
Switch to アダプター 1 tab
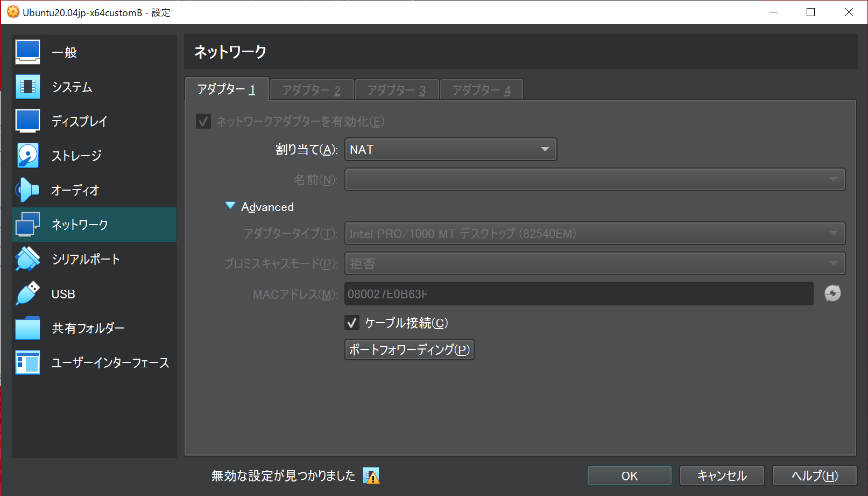click(227, 89)
